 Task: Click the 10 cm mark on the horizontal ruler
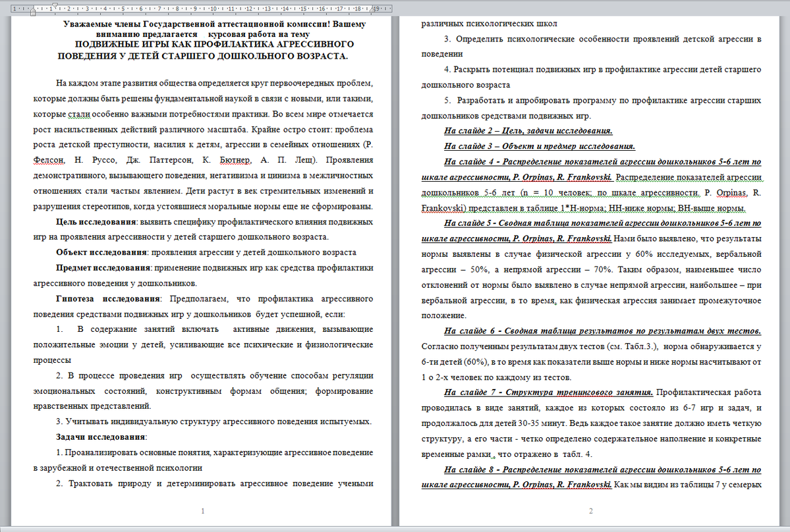pos(213,7)
